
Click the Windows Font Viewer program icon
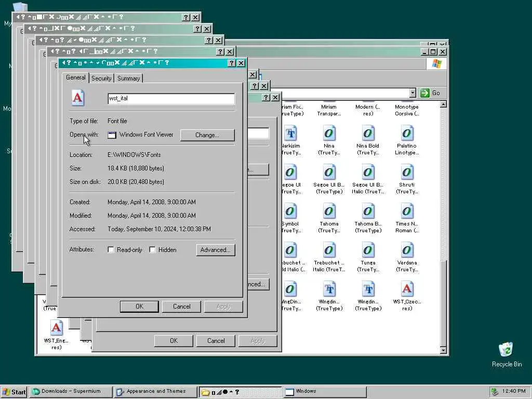tap(112, 135)
